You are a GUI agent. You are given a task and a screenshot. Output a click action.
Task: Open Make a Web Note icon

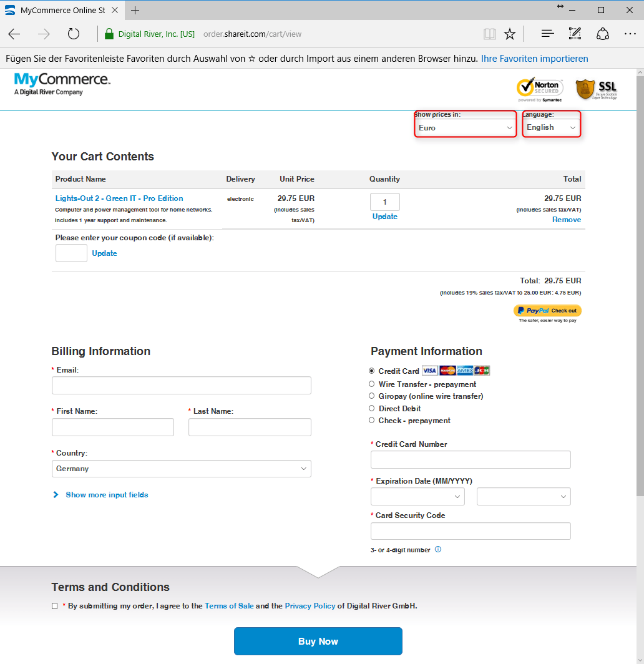(575, 34)
